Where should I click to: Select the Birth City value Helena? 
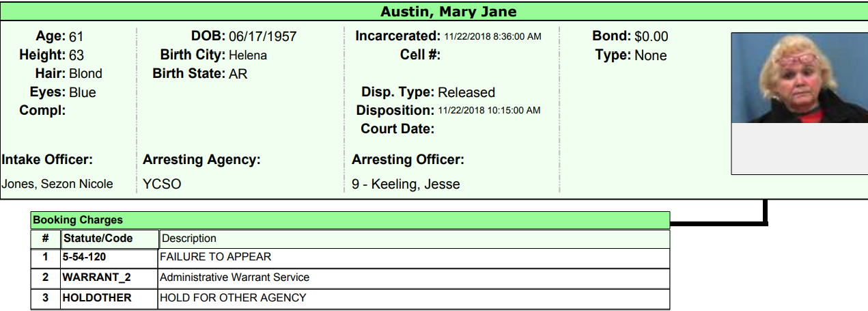[247, 55]
